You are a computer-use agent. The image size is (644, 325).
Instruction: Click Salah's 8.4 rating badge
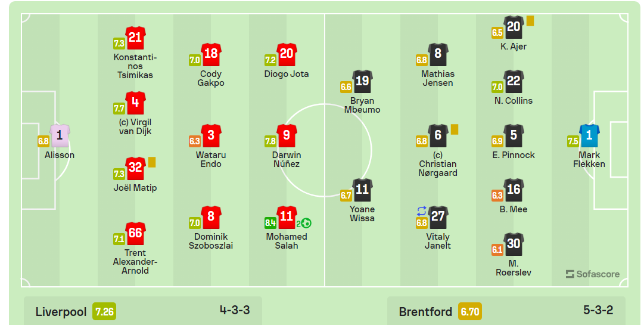(270, 223)
